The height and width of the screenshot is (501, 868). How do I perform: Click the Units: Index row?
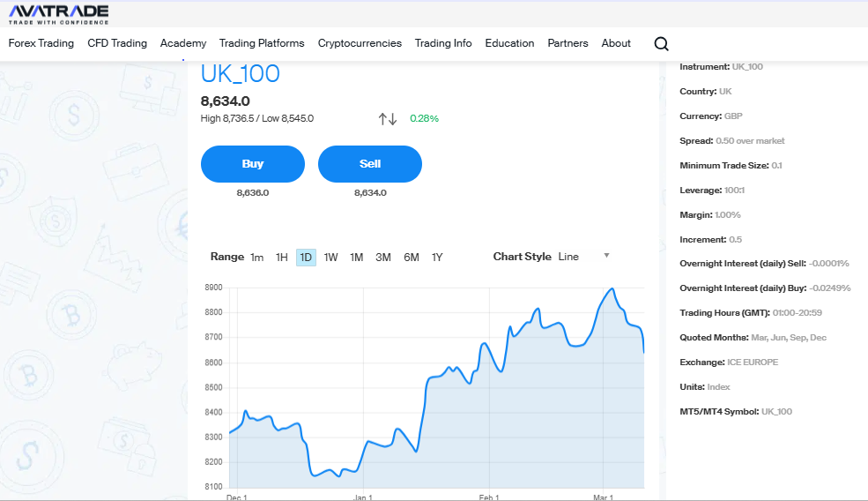(705, 387)
